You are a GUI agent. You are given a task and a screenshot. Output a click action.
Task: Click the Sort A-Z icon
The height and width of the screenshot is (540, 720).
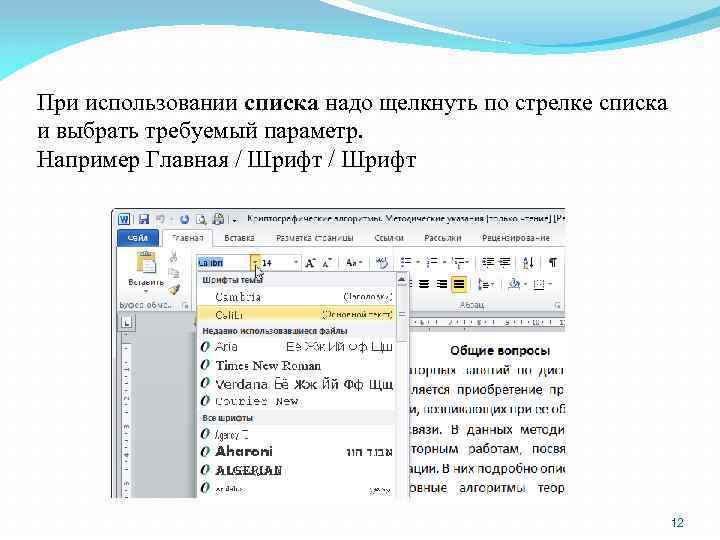point(529,263)
